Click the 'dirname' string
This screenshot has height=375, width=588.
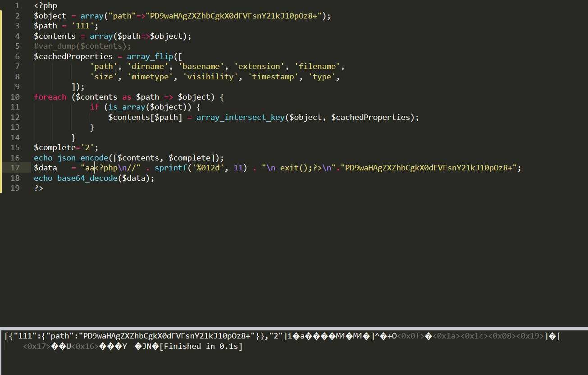click(148, 67)
